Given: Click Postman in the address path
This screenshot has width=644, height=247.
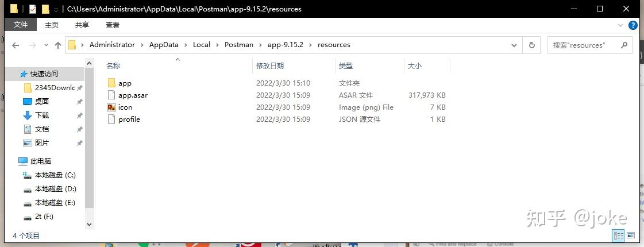Looking at the screenshot, I should coord(239,45).
